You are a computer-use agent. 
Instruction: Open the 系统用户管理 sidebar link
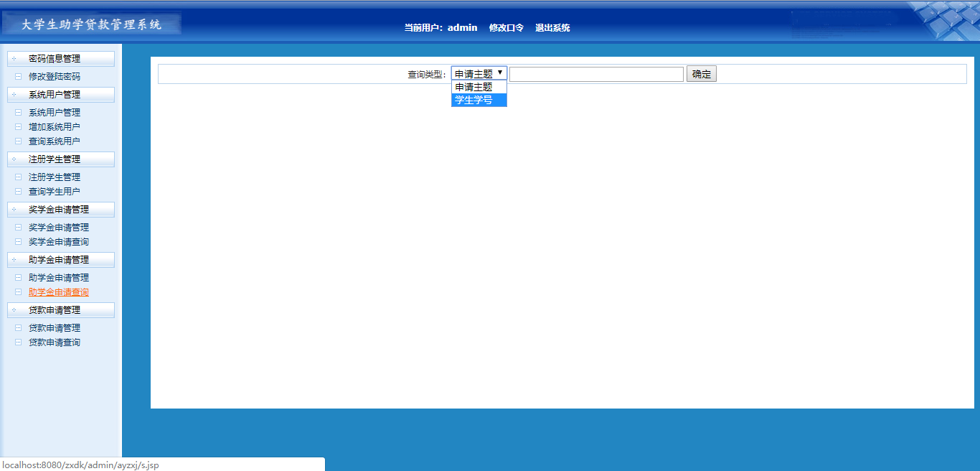tap(55, 112)
